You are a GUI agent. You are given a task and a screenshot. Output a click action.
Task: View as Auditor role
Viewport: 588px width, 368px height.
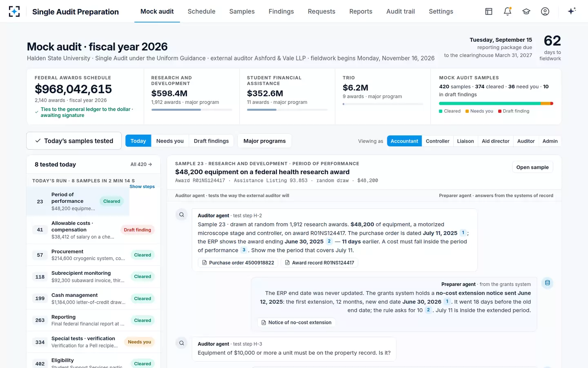click(526, 141)
